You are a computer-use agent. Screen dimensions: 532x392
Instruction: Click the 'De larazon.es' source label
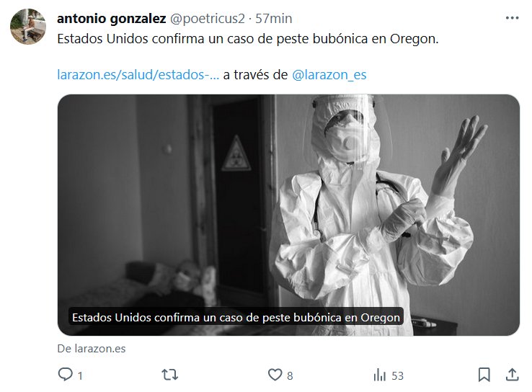(x=92, y=349)
